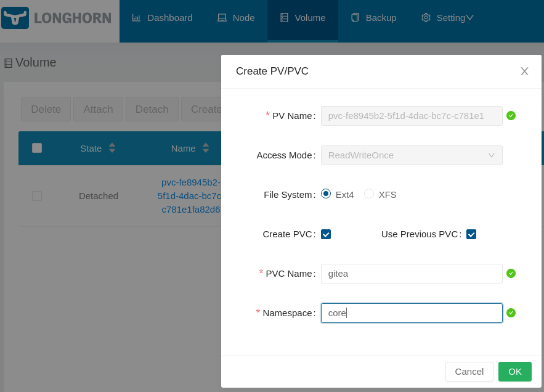Viewport: 544px width, 392px height.
Task: Open the Dashboard tab
Action: [163, 18]
